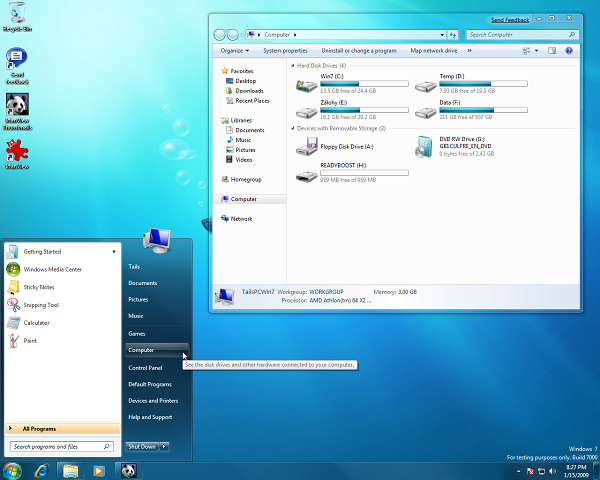Click the Windows Media Player taskbar icon
The height and width of the screenshot is (480, 600).
pos(99,470)
